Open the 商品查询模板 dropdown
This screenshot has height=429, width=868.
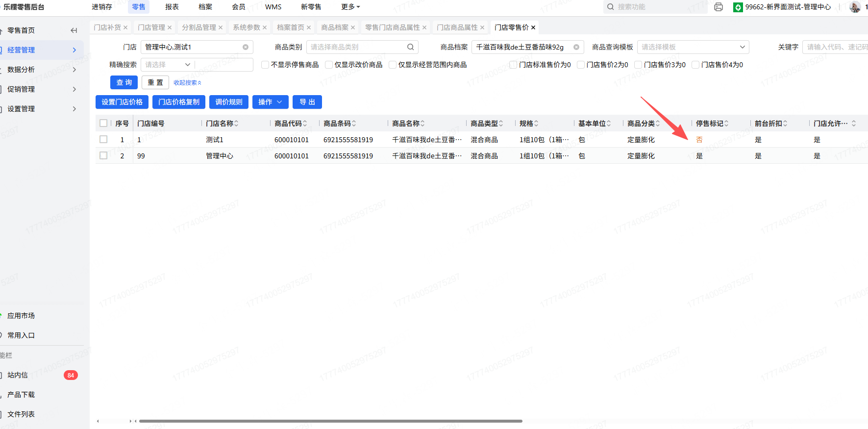[693, 47]
